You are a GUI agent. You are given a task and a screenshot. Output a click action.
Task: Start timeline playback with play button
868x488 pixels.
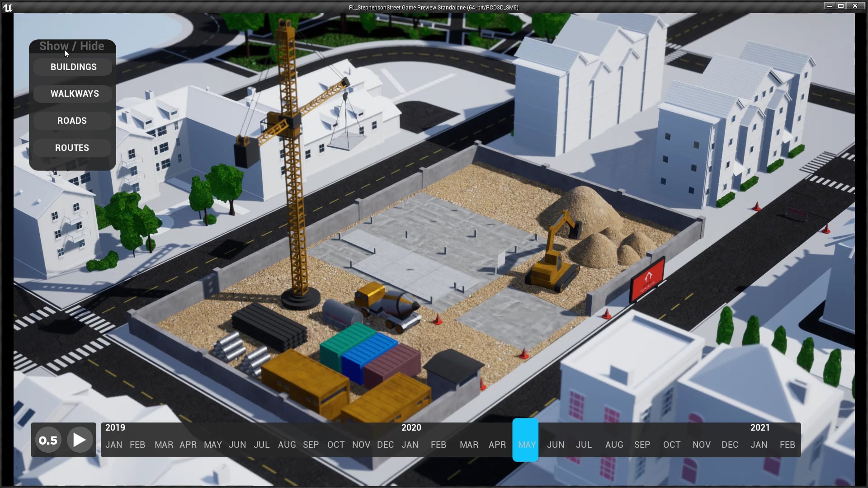click(79, 440)
